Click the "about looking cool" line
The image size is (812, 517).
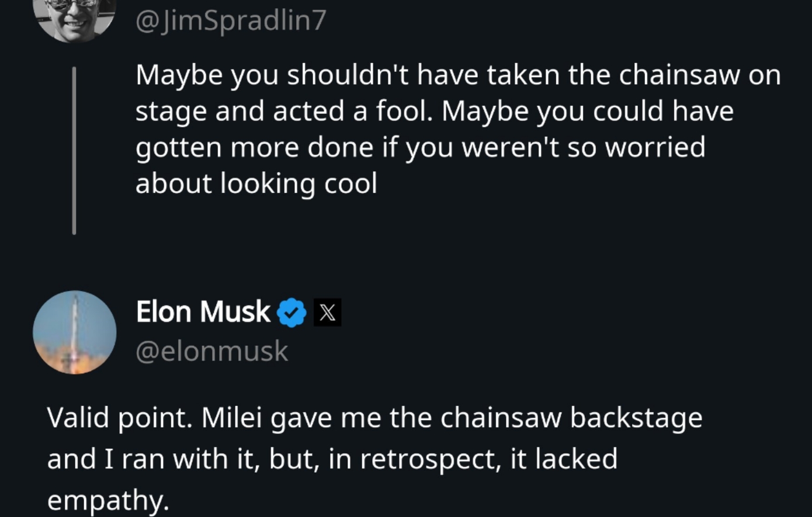click(256, 183)
